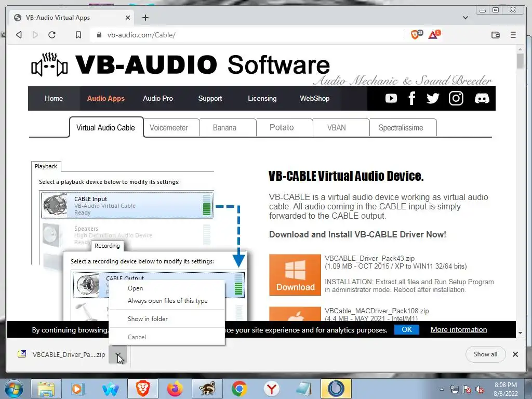Open Windows Explorer from taskbar

(x=46, y=389)
